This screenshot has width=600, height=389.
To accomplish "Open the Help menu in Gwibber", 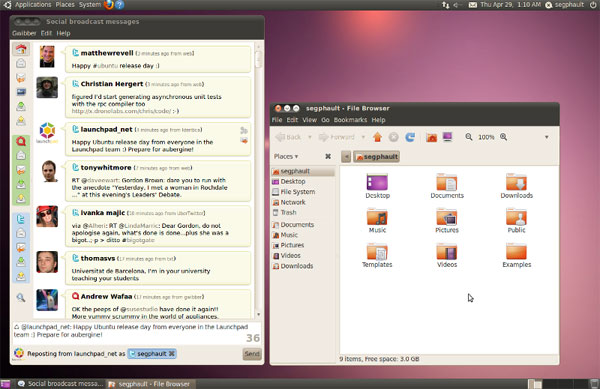I will point(64,33).
